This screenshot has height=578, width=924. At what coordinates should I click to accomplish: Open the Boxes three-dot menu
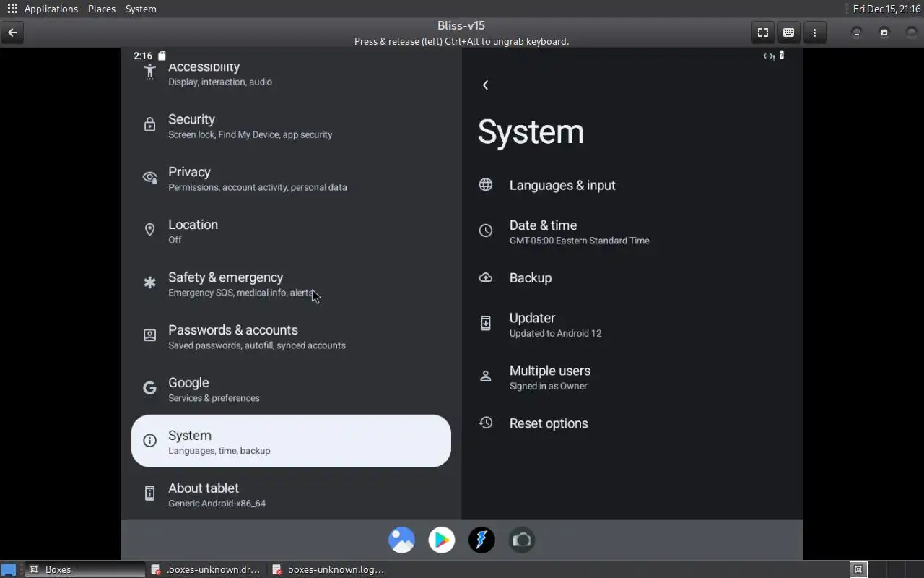(x=814, y=33)
